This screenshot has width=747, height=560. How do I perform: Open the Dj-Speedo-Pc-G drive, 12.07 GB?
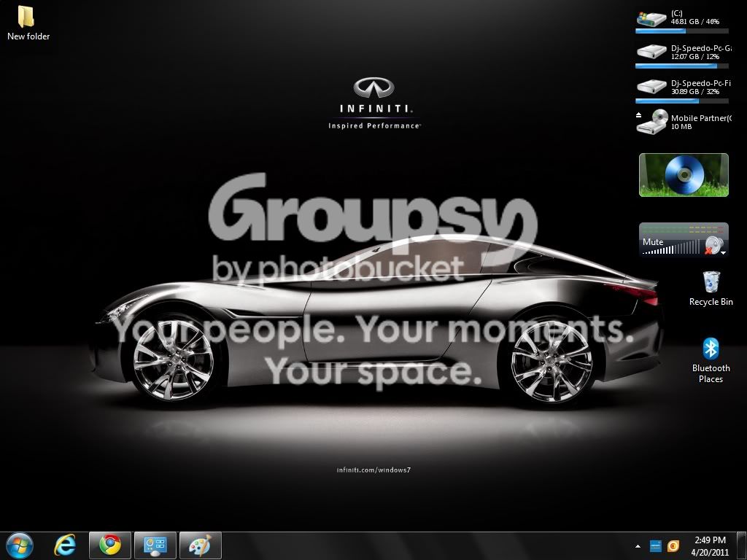[x=651, y=52]
